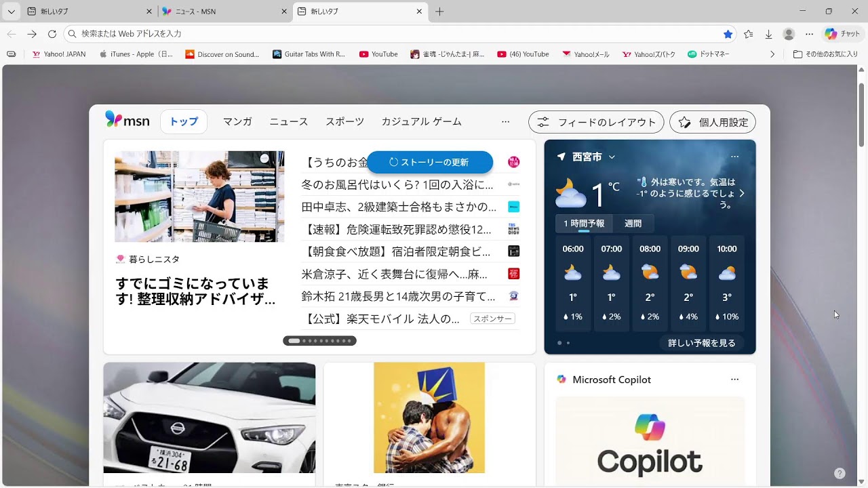868x488 pixels.
Task: Open the (46) YouTube bookmark
Action: coord(523,54)
